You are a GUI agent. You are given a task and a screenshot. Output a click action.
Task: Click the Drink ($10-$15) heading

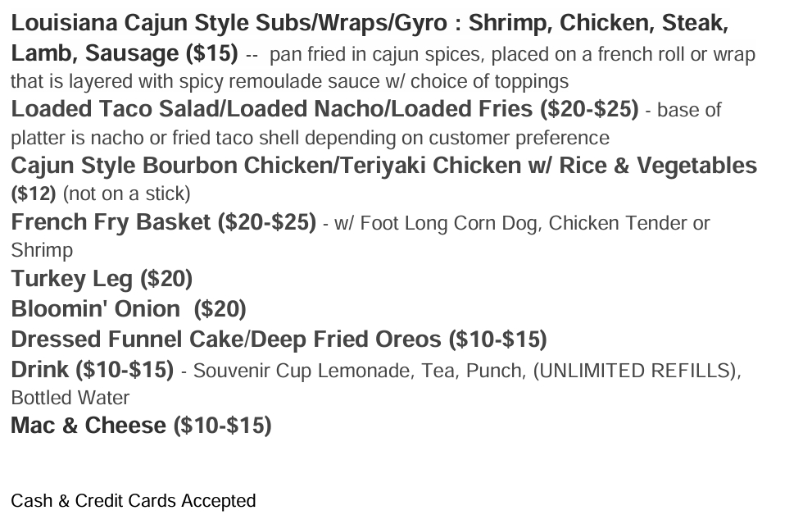point(92,370)
